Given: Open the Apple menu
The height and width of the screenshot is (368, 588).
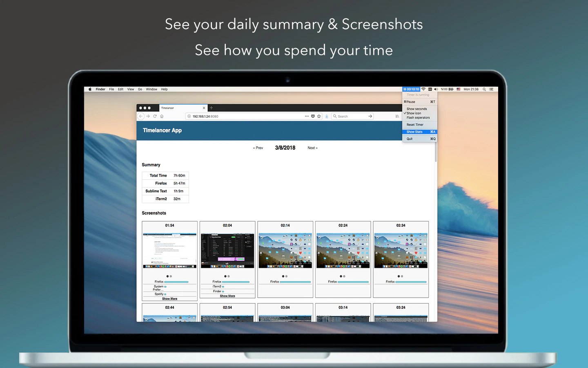Looking at the screenshot, I should [90, 89].
